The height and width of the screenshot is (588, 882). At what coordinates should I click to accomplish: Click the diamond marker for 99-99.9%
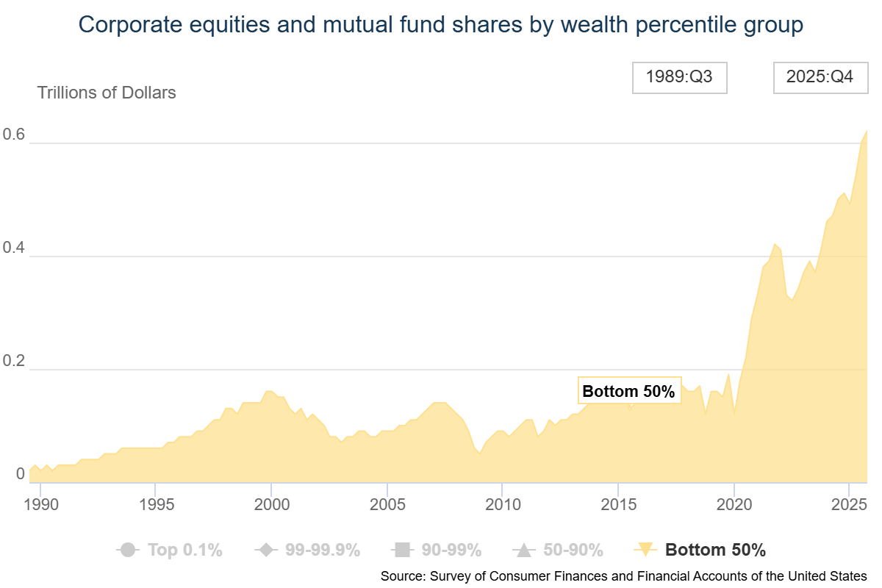click(265, 550)
